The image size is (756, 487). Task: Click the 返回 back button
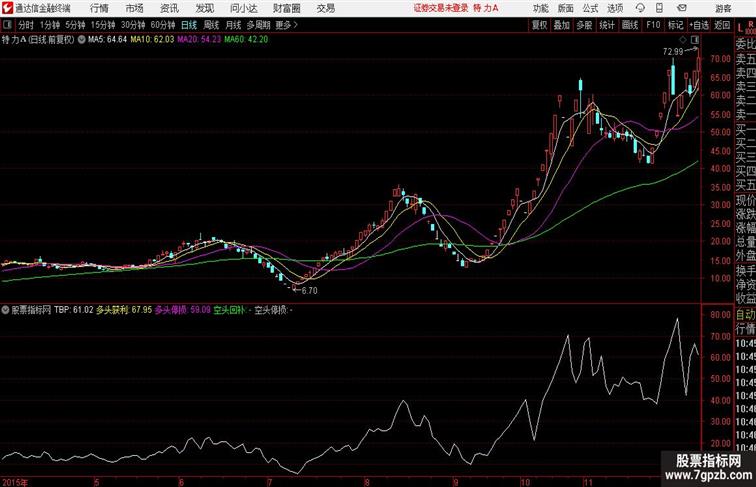click(x=722, y=25)
